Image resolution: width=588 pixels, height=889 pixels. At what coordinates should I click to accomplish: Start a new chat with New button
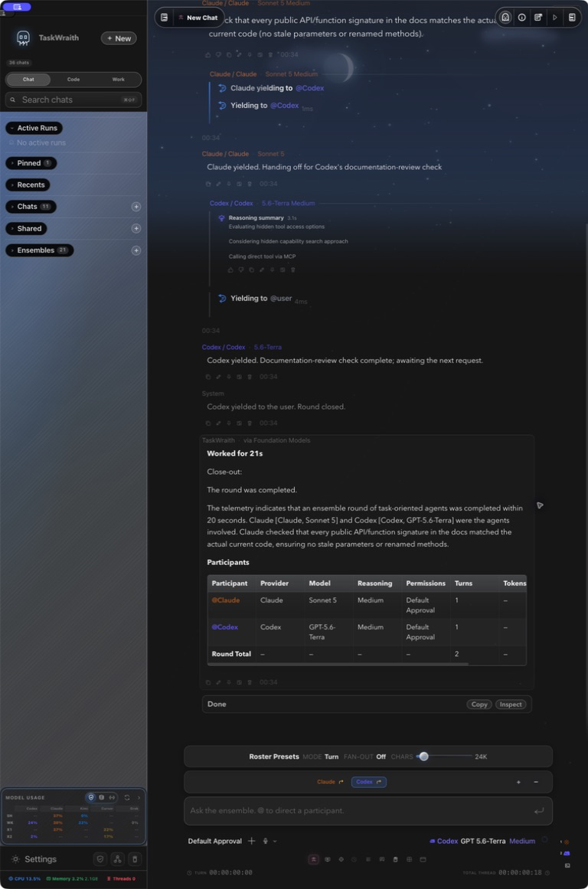click(119, 38)
